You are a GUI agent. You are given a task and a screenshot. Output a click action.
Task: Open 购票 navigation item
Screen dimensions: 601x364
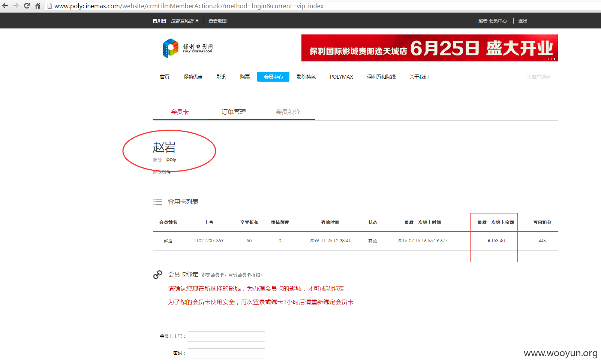(245, 77)
